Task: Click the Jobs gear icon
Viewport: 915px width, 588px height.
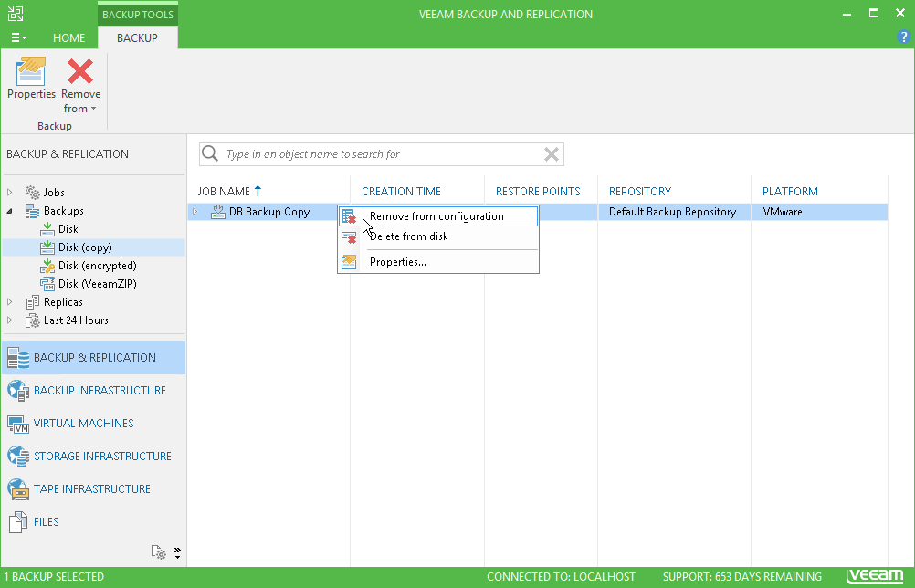Action: pyautogui.click(x=33, y=192)
